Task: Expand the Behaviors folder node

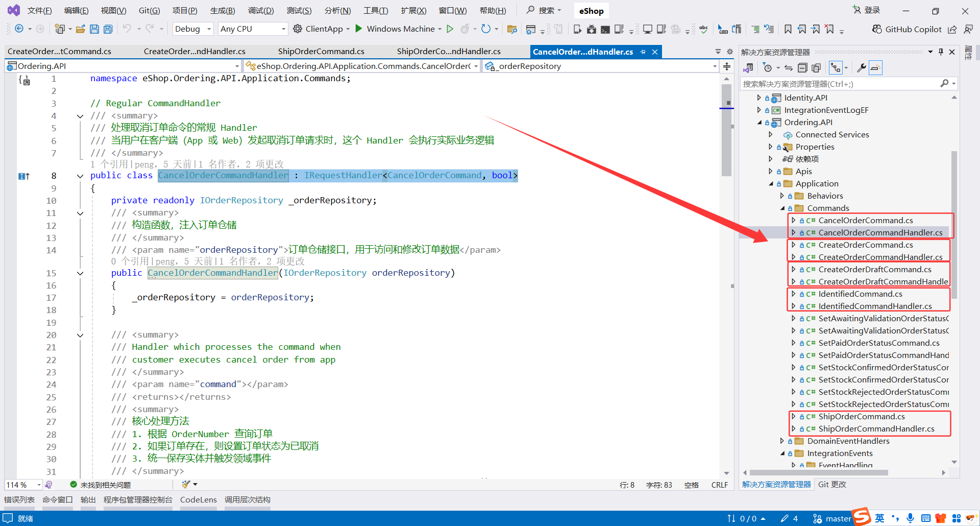Action: (782, 196)
